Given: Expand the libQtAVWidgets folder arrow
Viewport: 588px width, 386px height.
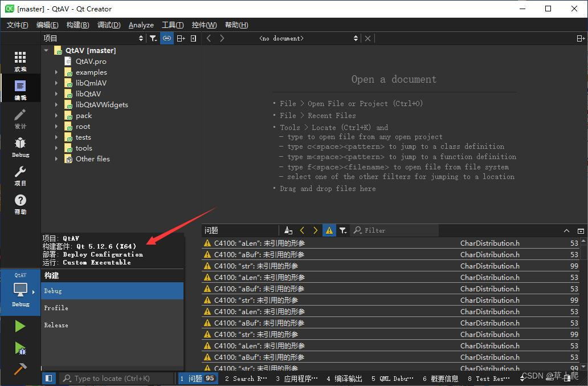Looking at the screenshot, I should 56,105.
